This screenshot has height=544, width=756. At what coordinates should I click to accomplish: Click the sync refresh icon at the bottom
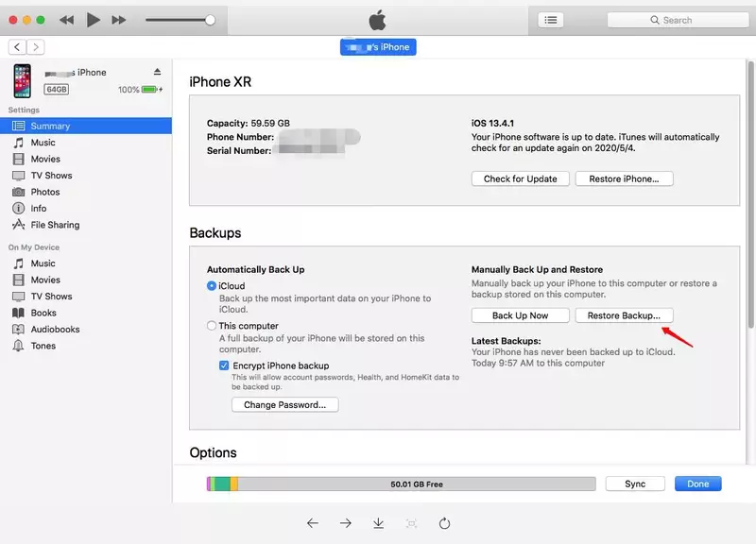(444, 522)
